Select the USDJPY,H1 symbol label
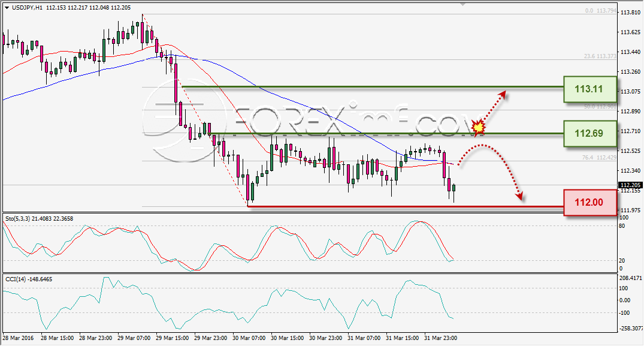Screen dimensions: 644x346 27,8
